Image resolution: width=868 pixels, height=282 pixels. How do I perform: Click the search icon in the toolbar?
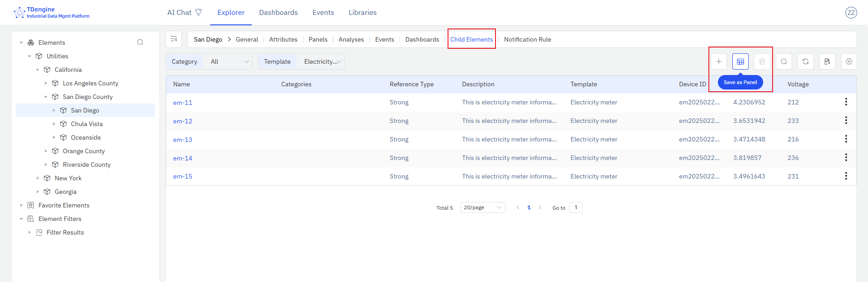(783, 61)
